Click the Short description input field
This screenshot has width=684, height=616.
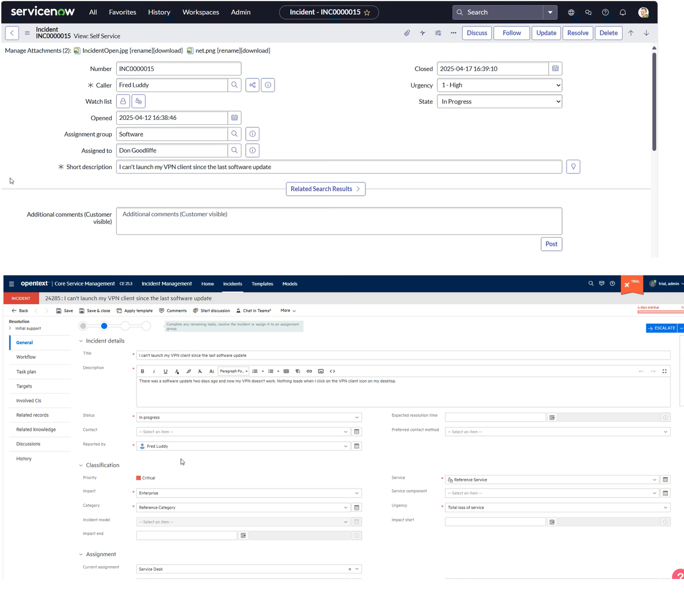339,167
